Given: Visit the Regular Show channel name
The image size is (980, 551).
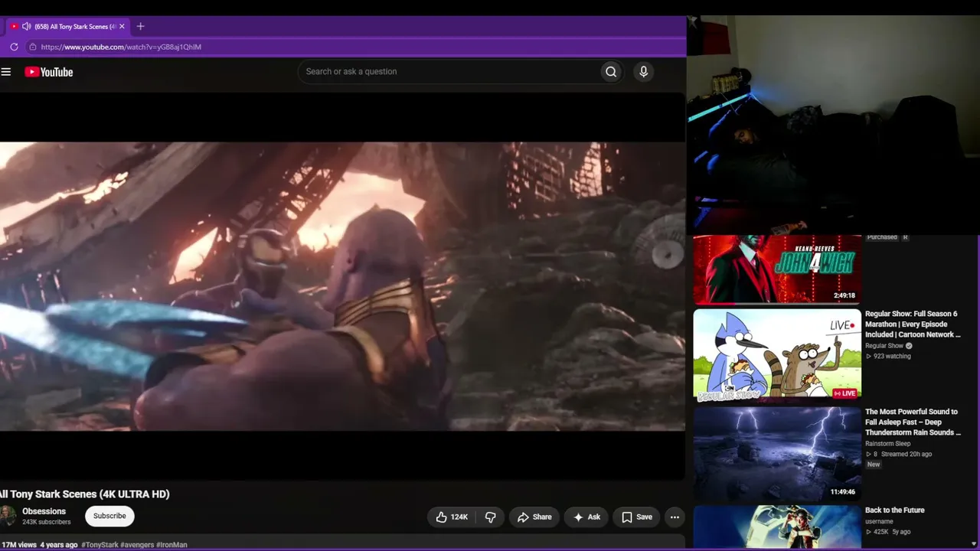Looking at the screenshot, I should coord(884,346).
